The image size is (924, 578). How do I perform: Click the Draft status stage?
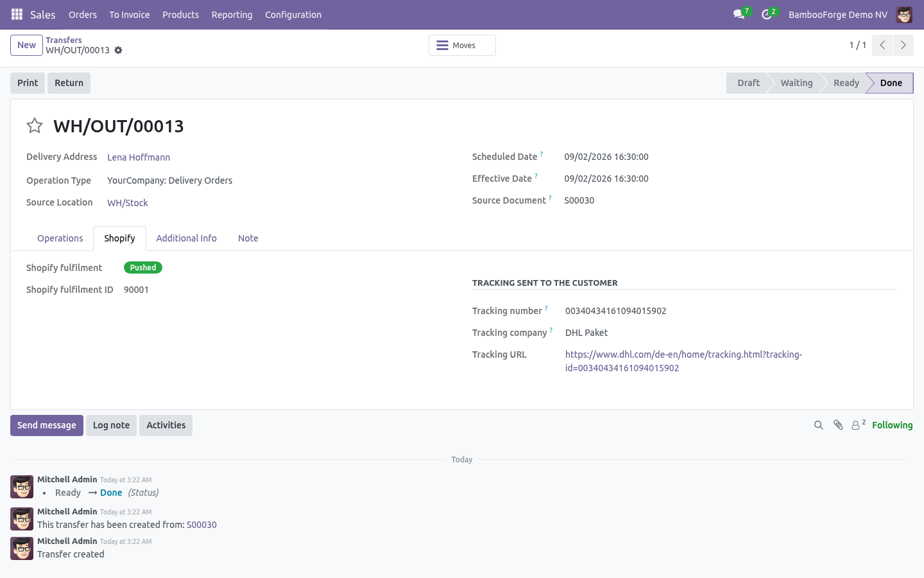coord(748,83)
